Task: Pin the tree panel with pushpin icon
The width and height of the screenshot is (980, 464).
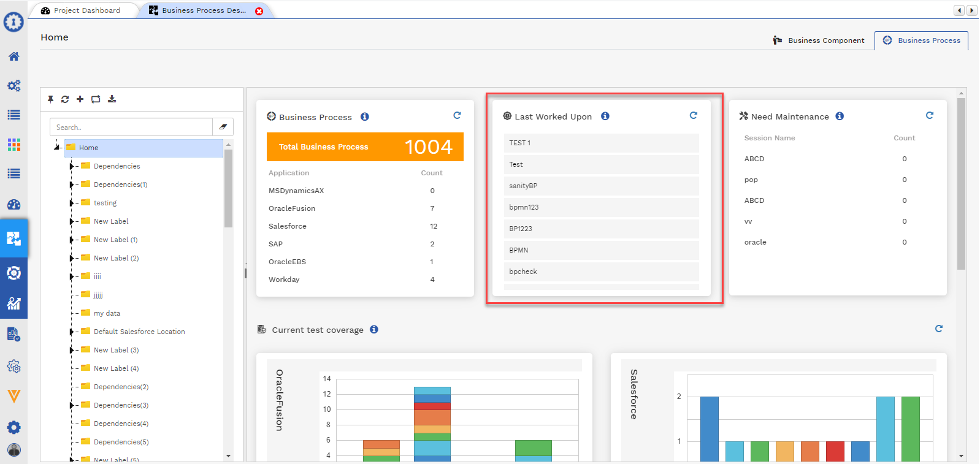Action: pyautogui.click(x=51, y=99)
